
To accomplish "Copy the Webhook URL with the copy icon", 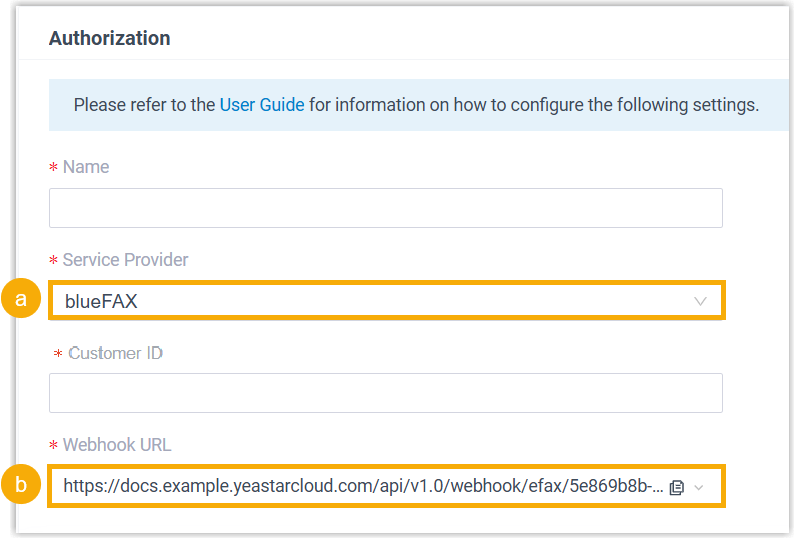I will point(677,487).
